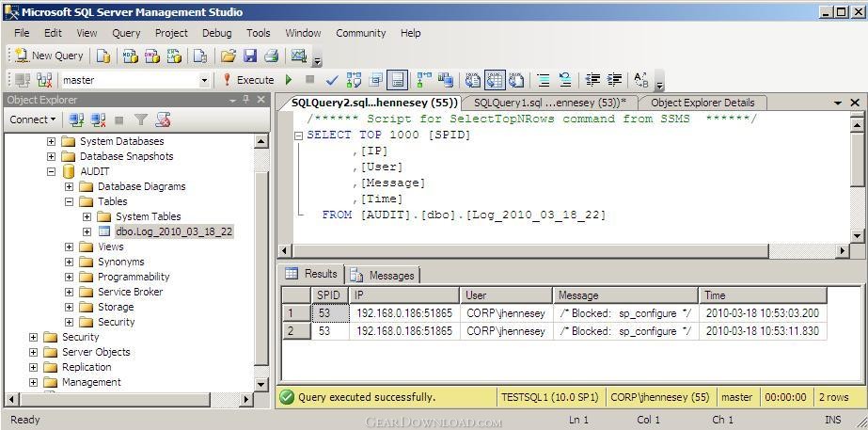The height and width of the screenshot is (430, 868).
Task: Expand dbo.Log_2010_03_18_22 table node
Action: pos(87,231)
